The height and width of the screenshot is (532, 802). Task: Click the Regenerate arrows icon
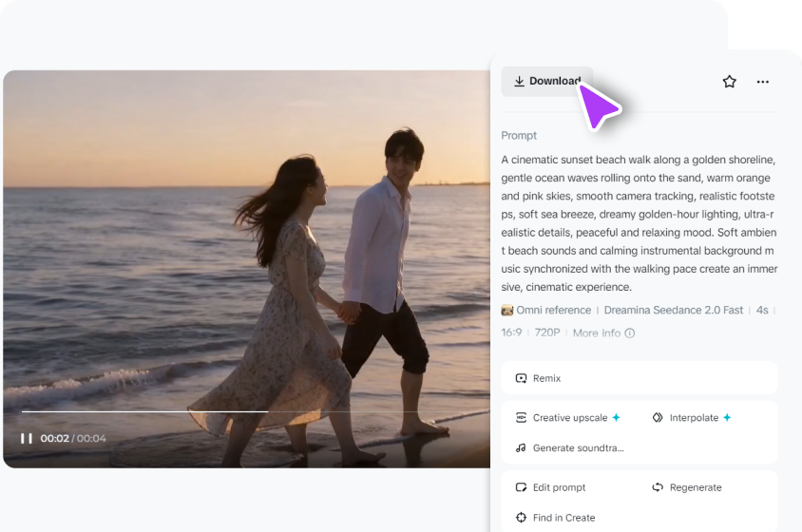(658, 487)
